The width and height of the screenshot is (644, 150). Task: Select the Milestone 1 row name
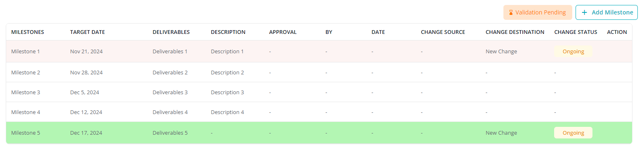click(26, 52)
